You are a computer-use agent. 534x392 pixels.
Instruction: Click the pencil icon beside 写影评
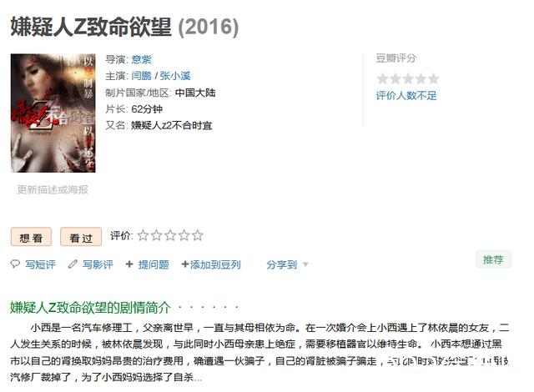[x=73, y=264]
